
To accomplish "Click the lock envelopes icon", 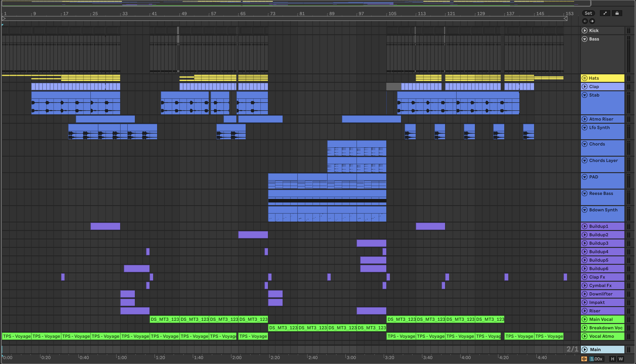I will pyautogui.click(x=617, y=13).
